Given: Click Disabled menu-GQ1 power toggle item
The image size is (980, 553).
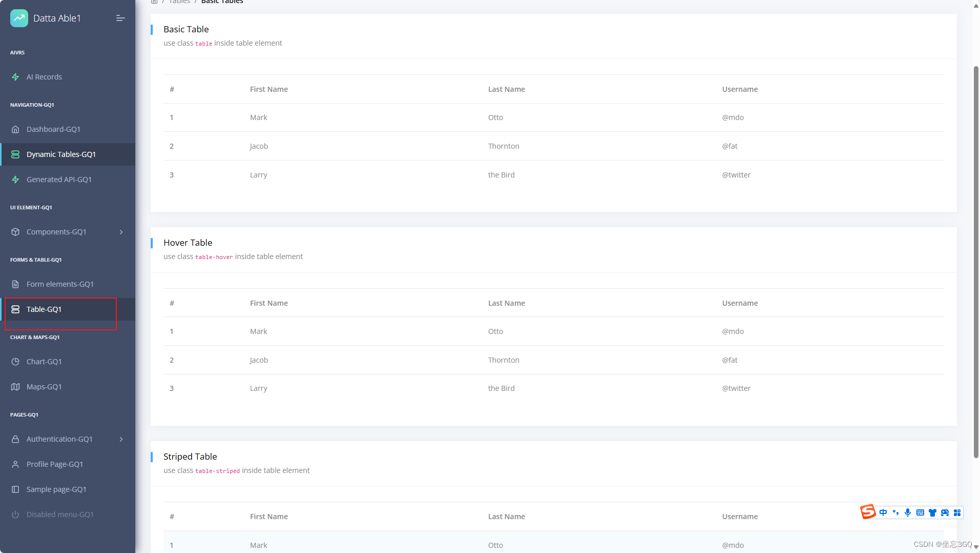Looking at the screenshot, I should point(59,514).
